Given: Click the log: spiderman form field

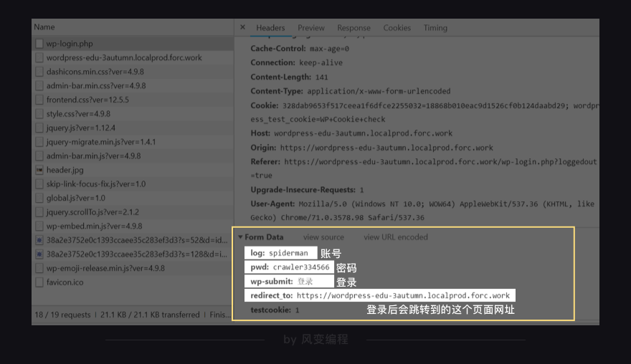Looking at the screenshot, I should pos(280,253).
